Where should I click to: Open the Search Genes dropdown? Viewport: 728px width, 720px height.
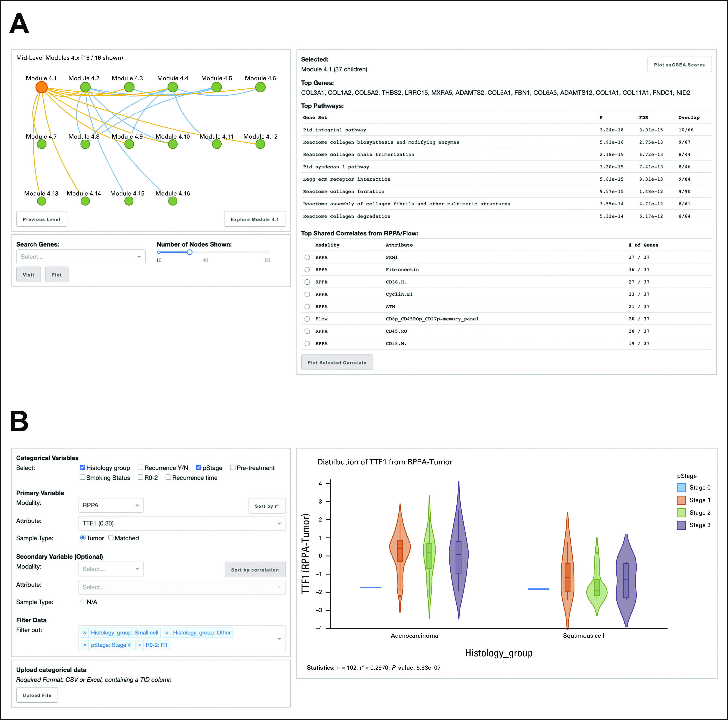(x=81, y=257)
